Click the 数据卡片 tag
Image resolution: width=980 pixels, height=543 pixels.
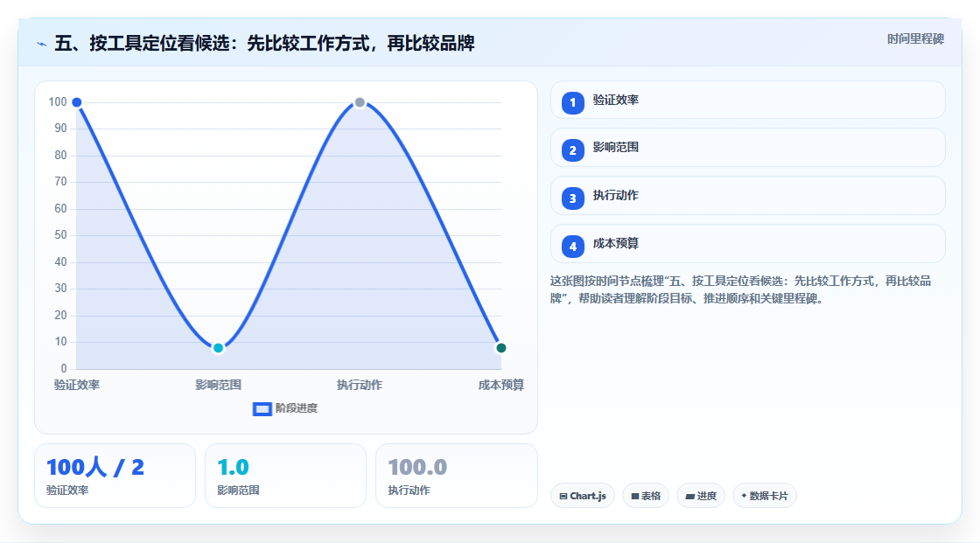tap(765, 496)
